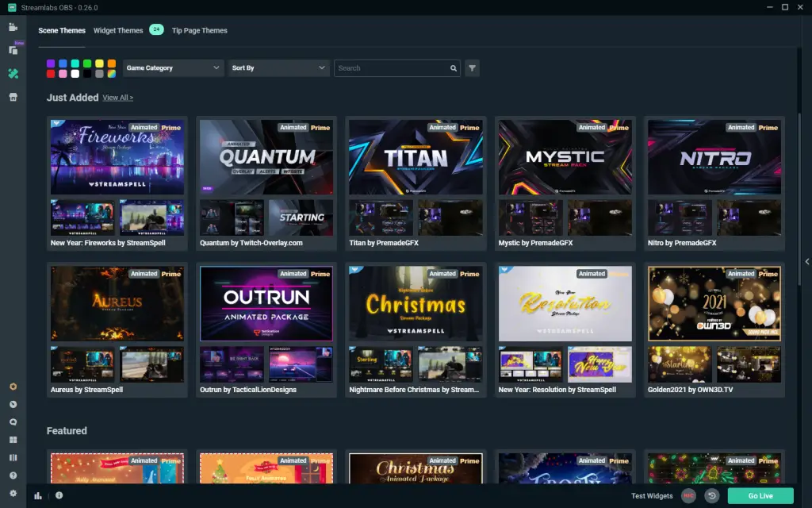Screen dimensions: 812x508
Task: Filter themes by teal color swatch
Action: (x=75, y=63)
